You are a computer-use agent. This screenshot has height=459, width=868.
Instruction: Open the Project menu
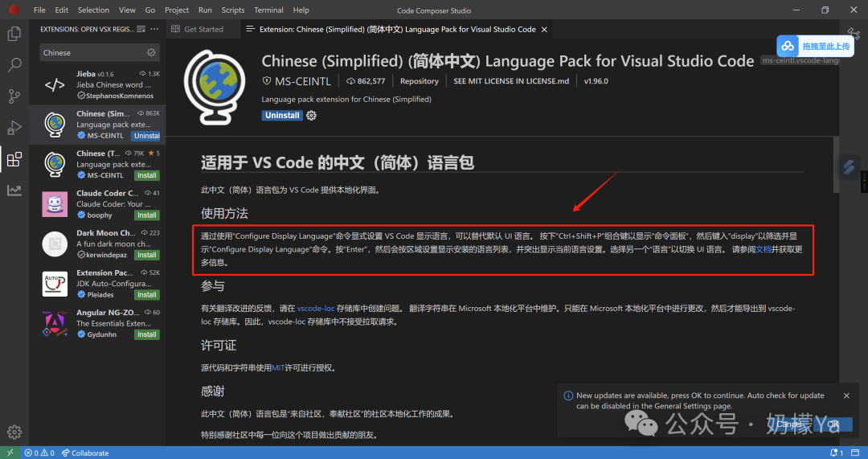tap(177, 10)
